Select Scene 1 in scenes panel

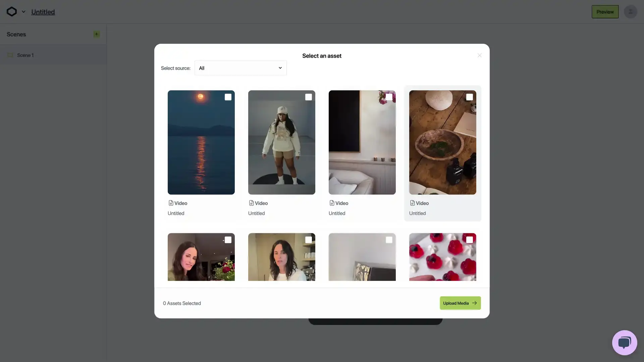pos(25,55)
